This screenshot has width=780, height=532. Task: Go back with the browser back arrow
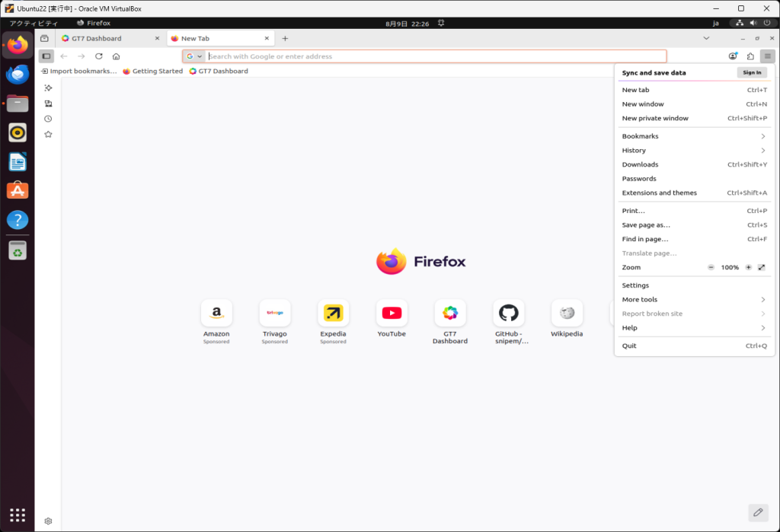64,56
